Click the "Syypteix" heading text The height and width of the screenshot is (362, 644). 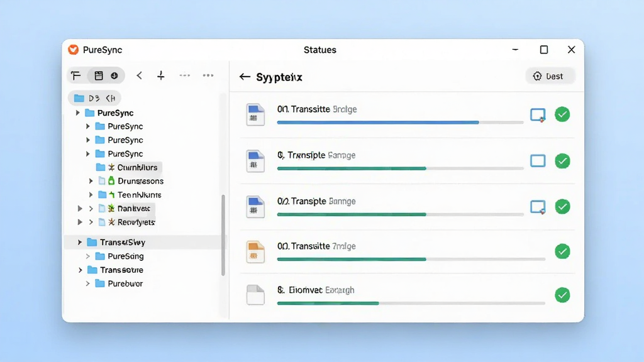pyautogui.click(x=279, y=77)
